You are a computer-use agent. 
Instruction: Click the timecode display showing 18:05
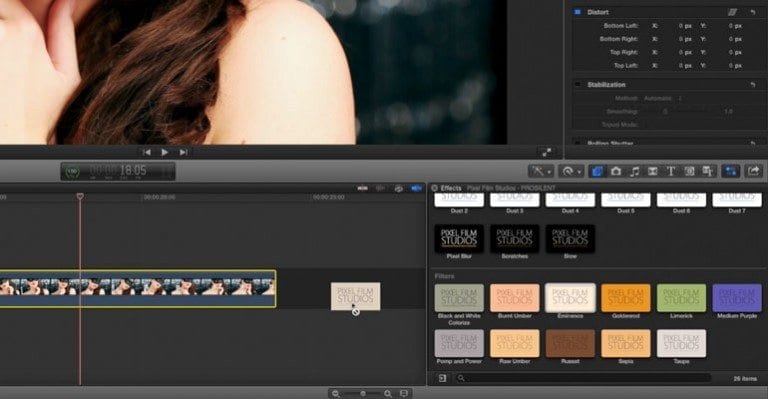pyautogui.click(x=133, y=171)
